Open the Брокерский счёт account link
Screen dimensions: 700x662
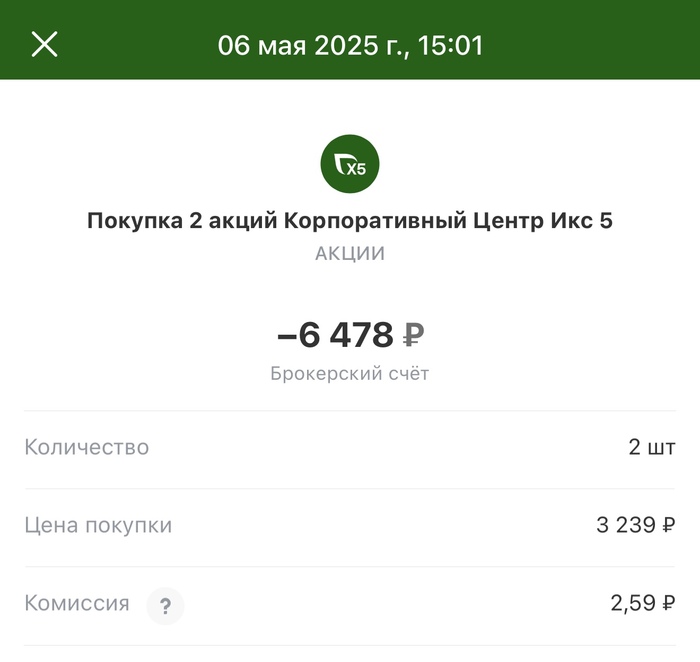[x=350, y=374]
